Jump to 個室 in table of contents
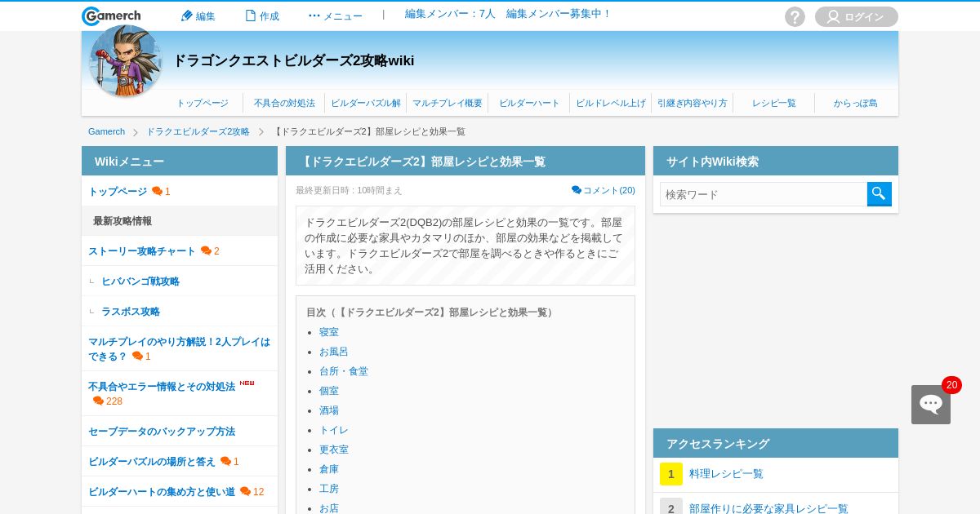980x514 pixels. [329, 391]
